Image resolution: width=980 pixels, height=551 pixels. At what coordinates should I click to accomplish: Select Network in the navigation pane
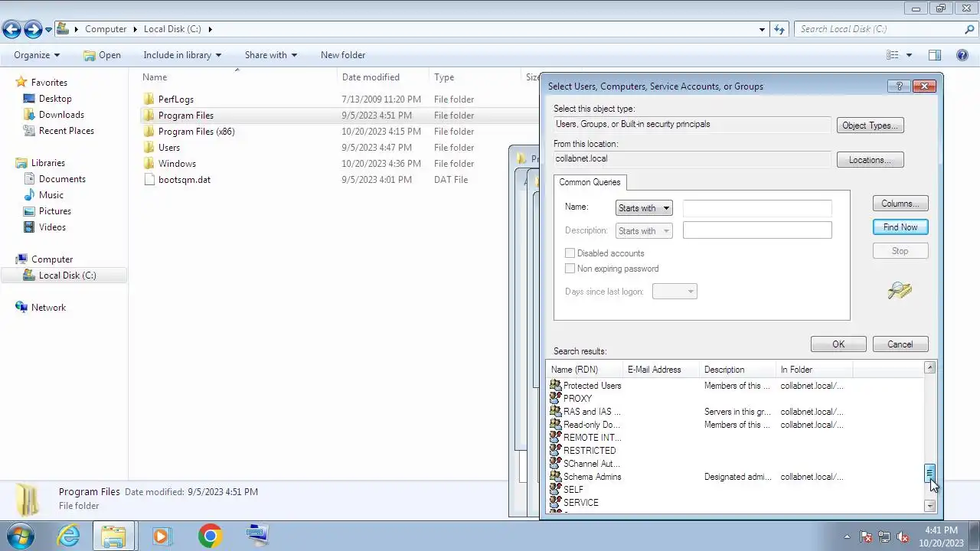(x=48, y=308)
